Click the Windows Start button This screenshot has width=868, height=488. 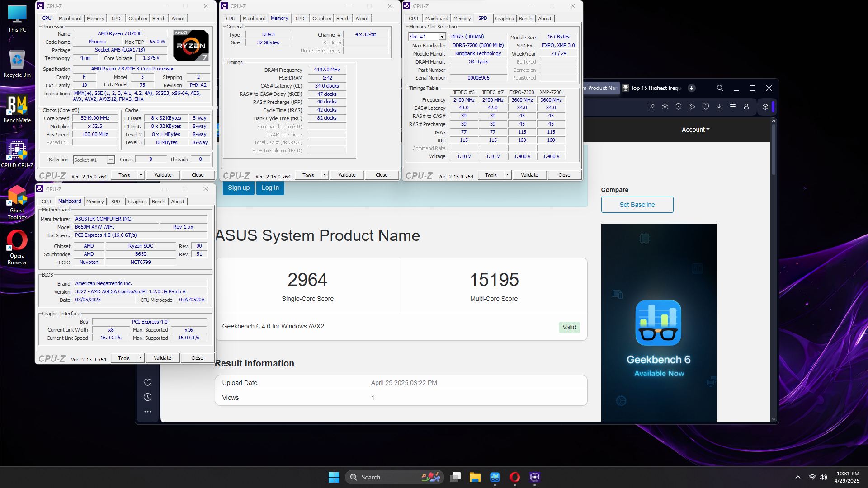[334, 477]
